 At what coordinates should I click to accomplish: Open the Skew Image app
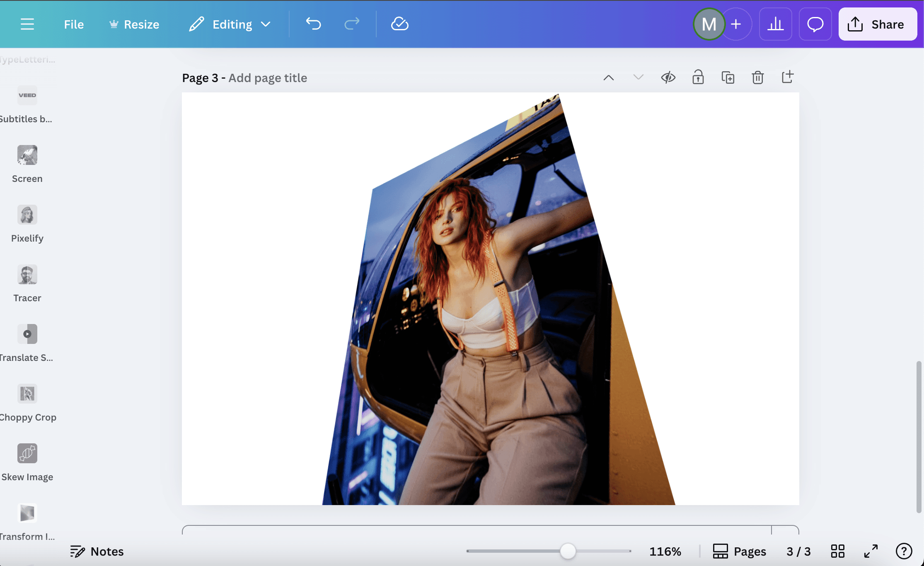(x=27, y=454)
